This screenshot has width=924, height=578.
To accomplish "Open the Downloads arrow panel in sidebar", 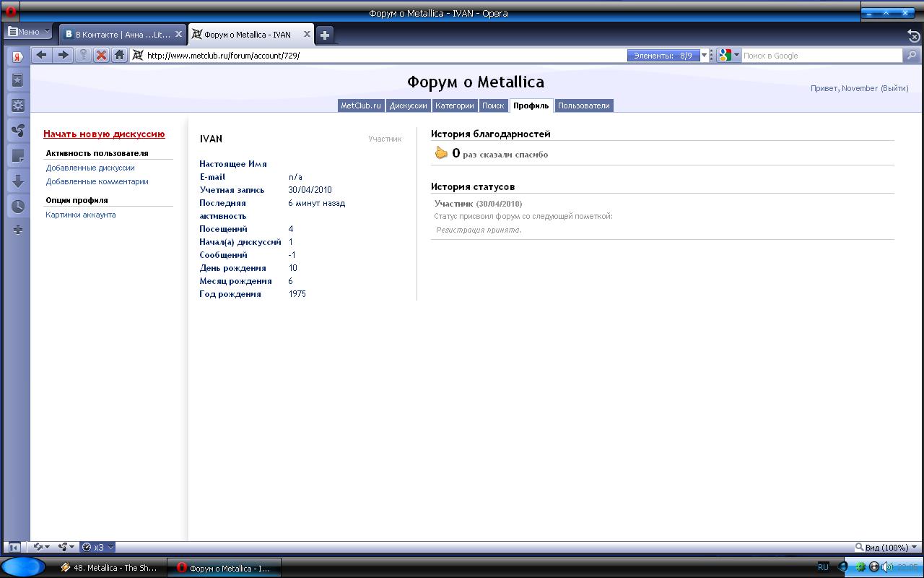I will click(x=18, y=181).
